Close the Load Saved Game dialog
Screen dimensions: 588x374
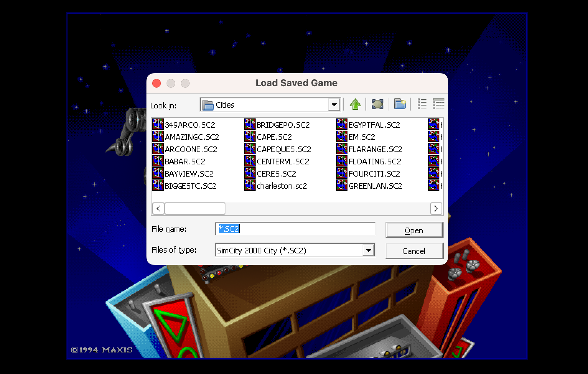(x=157, y=83)
